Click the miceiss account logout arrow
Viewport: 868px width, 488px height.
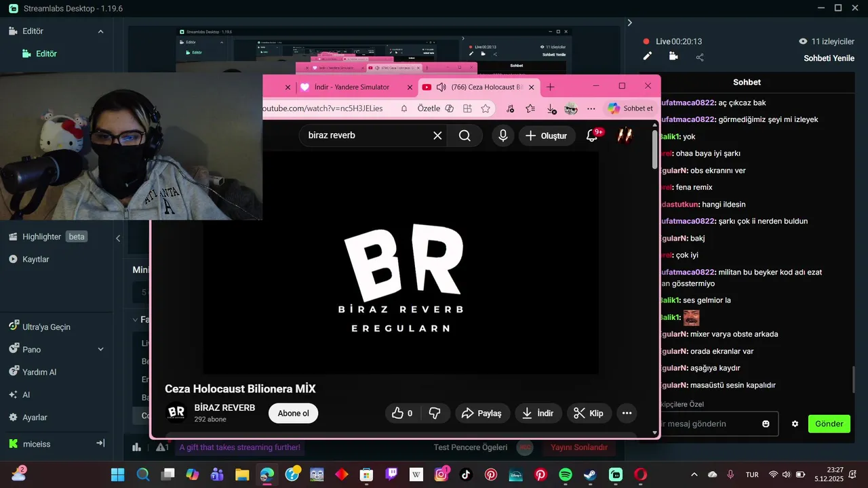pyautogui.click(x=100, y=443)
